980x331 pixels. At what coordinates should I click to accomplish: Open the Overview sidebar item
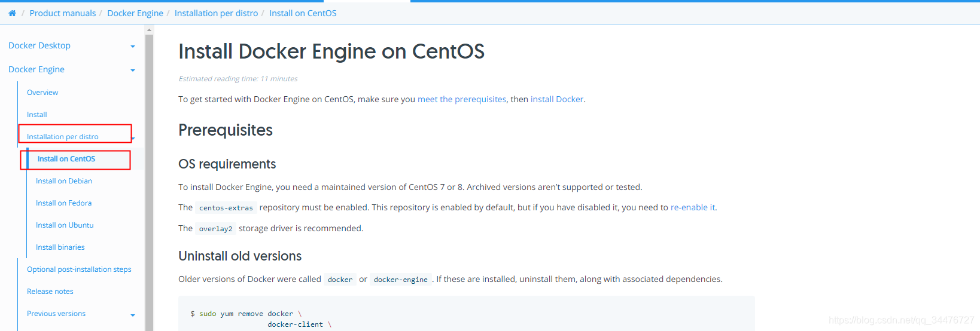click(x=42, y=93)
